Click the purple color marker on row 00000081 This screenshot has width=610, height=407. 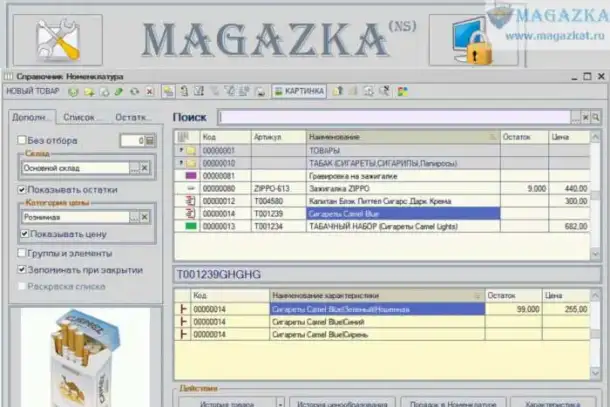click(191, 175)
